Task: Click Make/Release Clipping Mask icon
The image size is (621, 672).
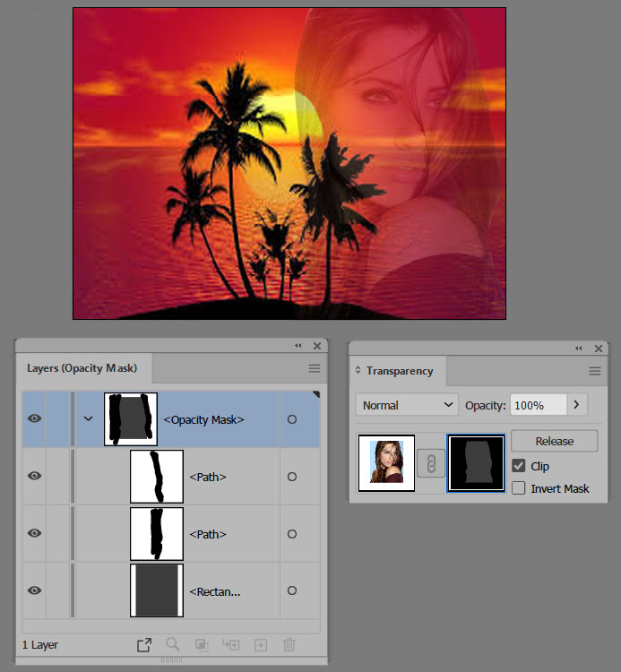Action: click(202, 645)
